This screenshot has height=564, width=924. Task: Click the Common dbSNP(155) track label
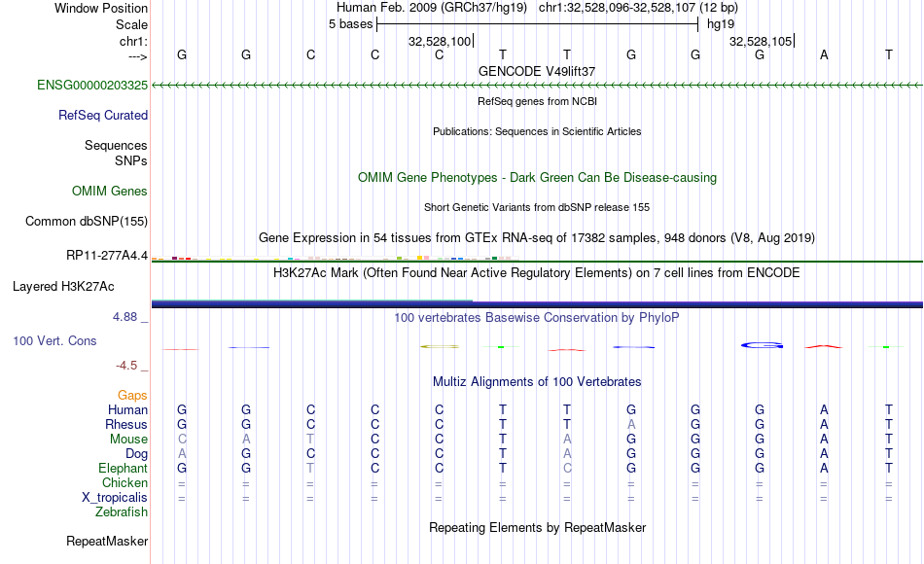coord(87,221)
